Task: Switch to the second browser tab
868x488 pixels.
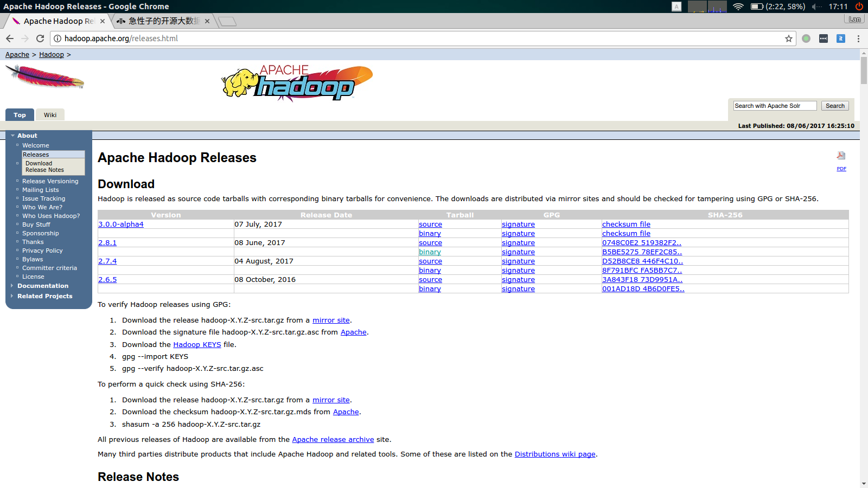Action: (163, 21)
